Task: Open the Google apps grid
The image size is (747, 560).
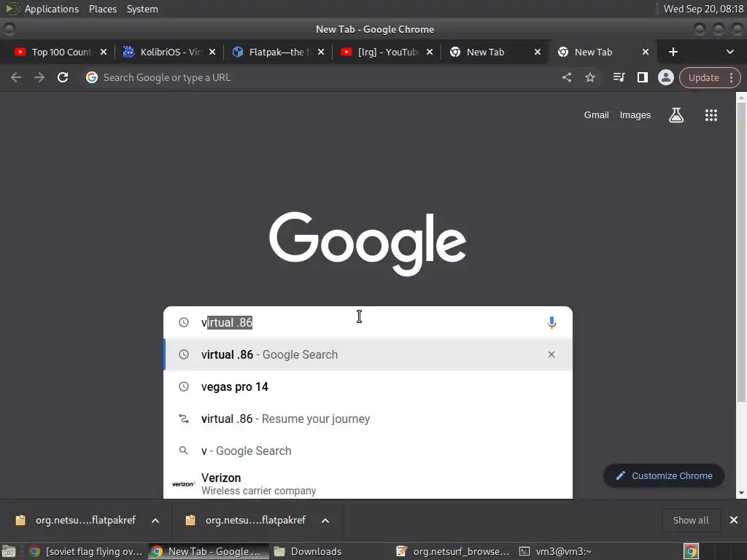Action: [711, 114]
